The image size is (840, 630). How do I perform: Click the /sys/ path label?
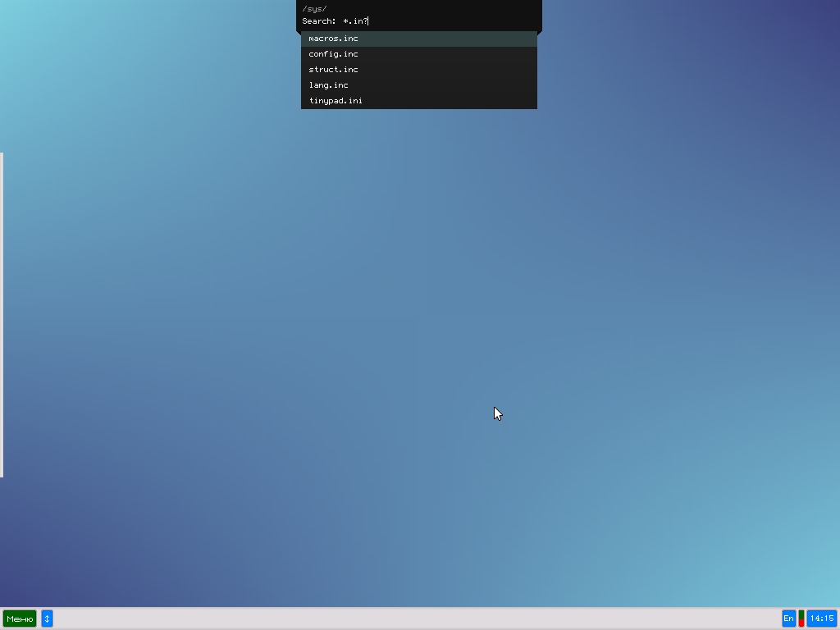pyautogui.click(x=314, y=9)
